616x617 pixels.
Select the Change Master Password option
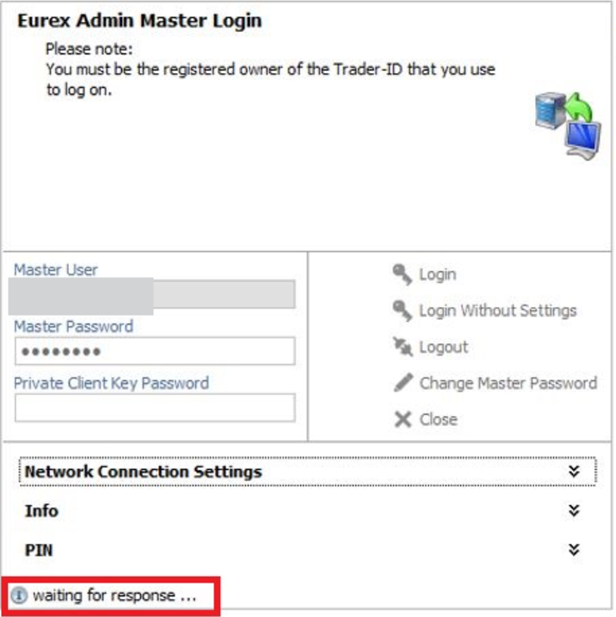click(507, 383)
